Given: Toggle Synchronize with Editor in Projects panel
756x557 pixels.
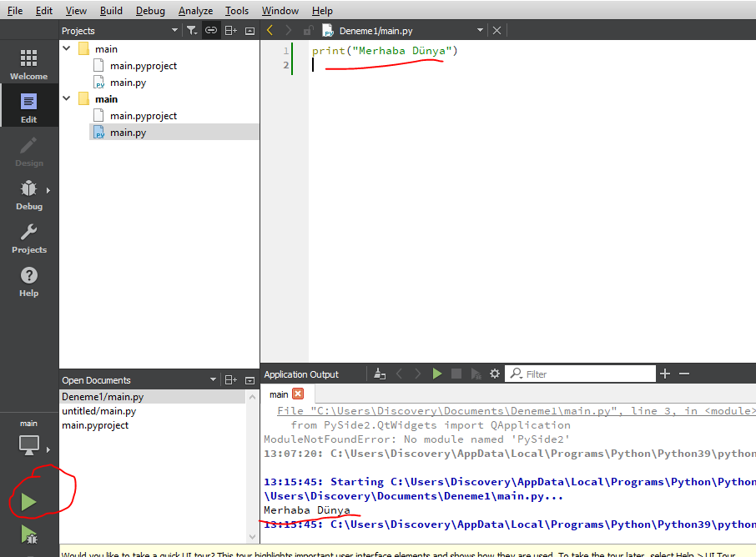Looking at the screenshot, I should click(211, 31).
